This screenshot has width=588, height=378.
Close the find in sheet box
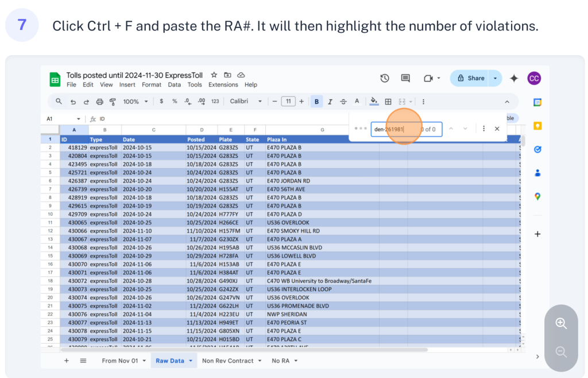coord(497,129)
